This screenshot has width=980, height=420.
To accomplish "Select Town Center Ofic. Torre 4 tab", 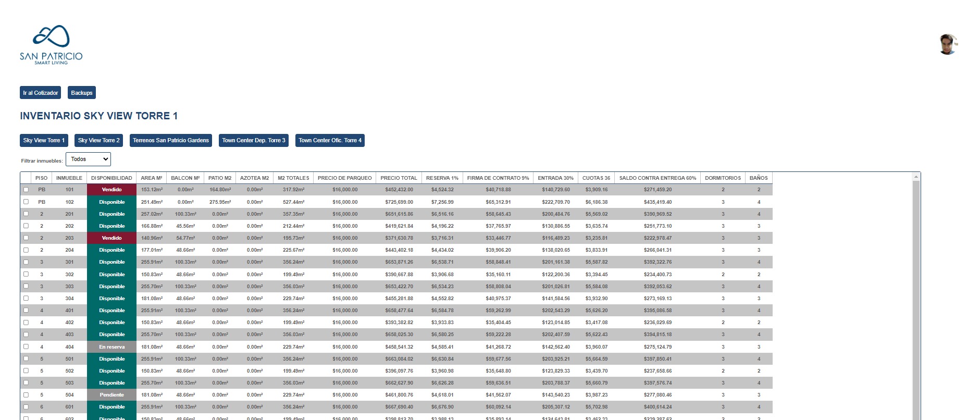I will tap(330, 140).
